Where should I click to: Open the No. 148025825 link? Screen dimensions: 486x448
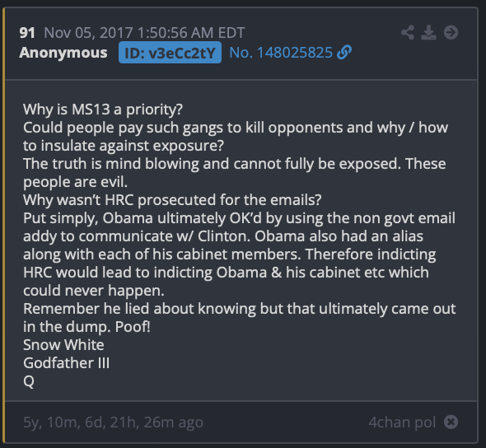(281, 53)
